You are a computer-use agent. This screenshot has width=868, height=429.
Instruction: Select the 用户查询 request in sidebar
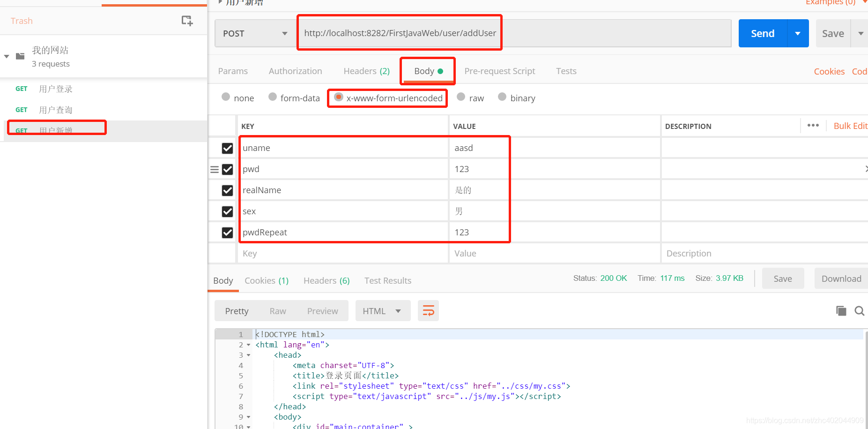pyautogui.click(x=55, y=110)
